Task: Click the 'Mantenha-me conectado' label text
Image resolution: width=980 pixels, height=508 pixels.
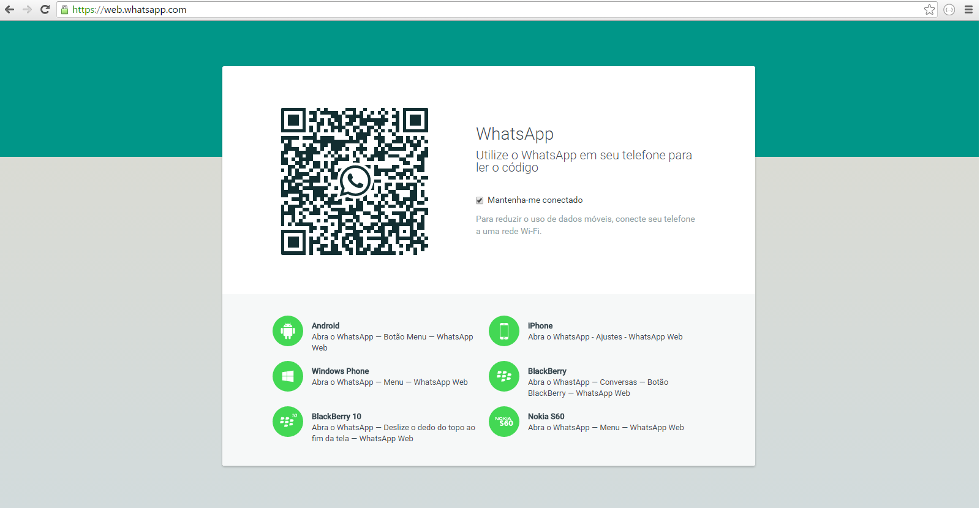Action: point(535,200)
